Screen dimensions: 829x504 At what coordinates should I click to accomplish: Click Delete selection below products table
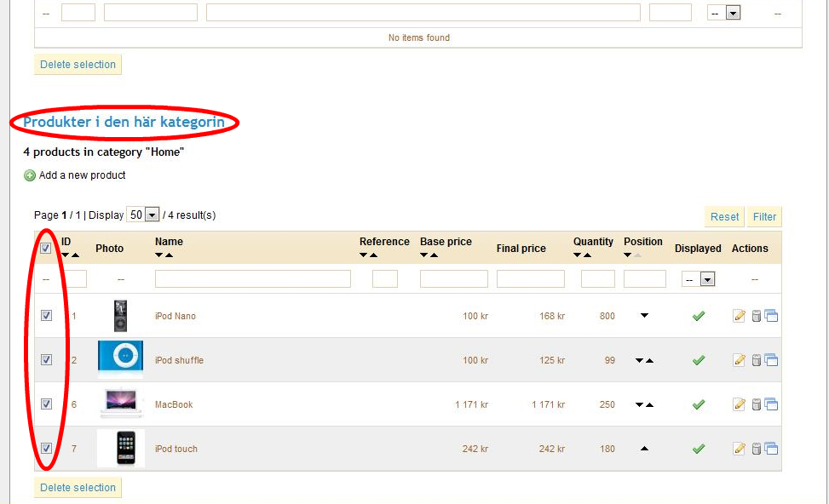(78, 488)
